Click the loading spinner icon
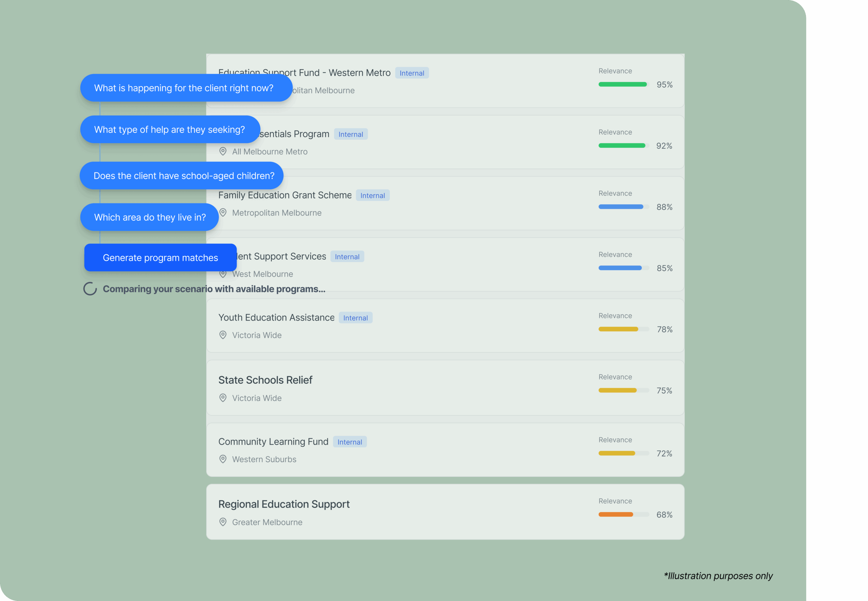 tap(90, 289)
